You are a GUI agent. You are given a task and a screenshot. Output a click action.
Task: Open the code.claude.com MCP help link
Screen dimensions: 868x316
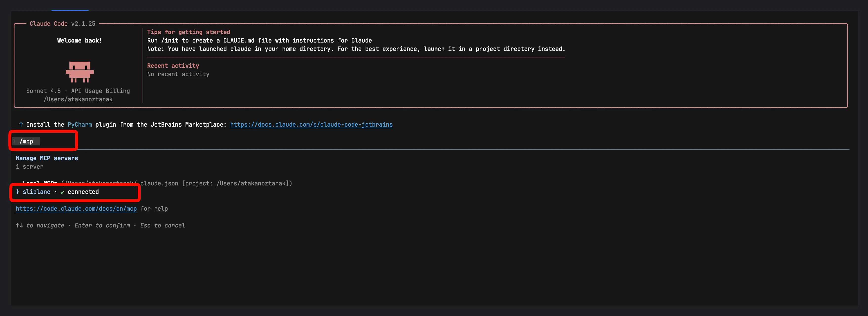pos(76,209)
